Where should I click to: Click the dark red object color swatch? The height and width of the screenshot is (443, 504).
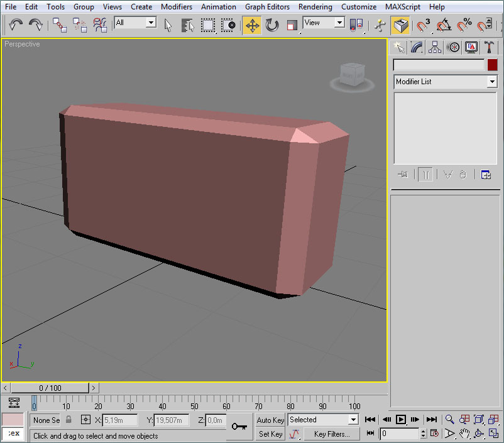click(x=492, y=65)
